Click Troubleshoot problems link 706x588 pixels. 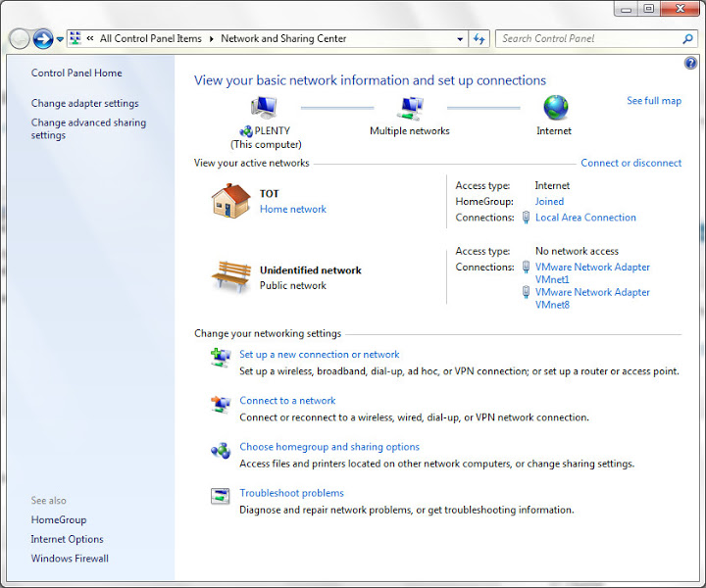point(291,493)
